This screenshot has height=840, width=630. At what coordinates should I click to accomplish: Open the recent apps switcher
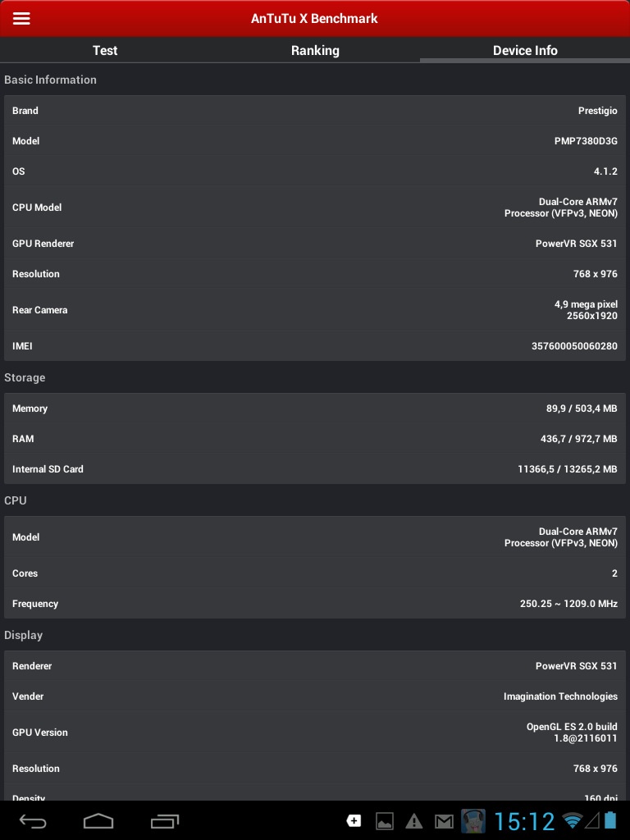tap(164, 820)
